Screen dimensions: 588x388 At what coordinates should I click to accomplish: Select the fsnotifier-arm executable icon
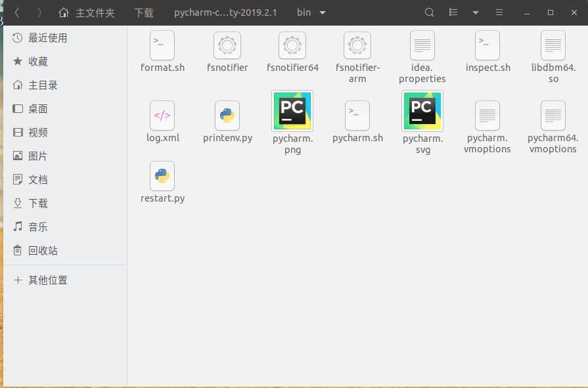click(x=357, y=45)
